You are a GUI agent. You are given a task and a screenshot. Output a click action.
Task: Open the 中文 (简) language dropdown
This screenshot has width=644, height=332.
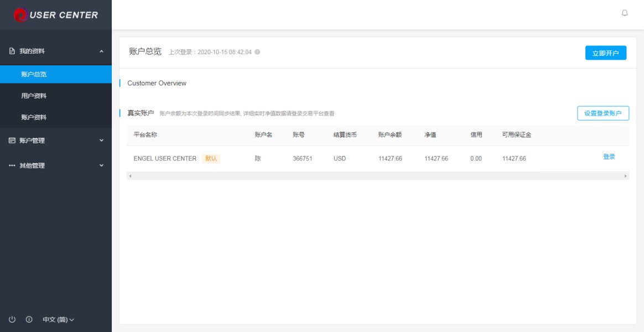pyautogui.click(x=58, y=320)
